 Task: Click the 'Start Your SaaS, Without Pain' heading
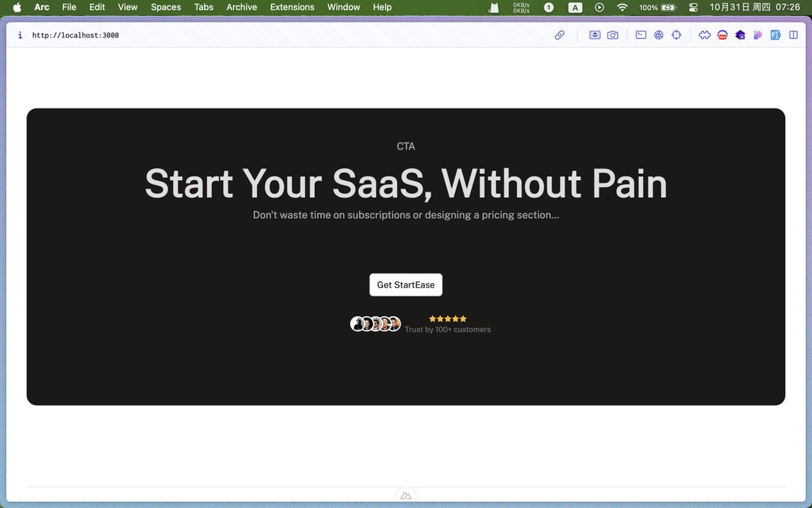tap(406, 184)
